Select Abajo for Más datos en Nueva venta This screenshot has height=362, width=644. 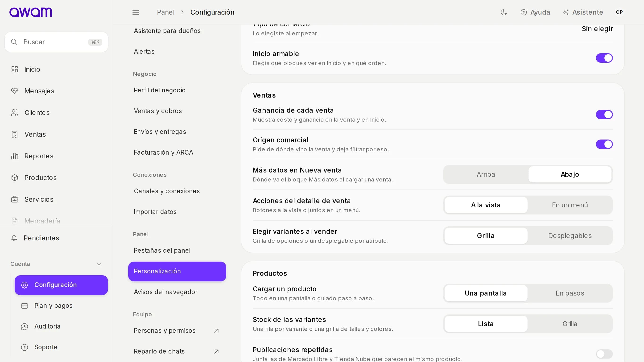coord(570,174)
